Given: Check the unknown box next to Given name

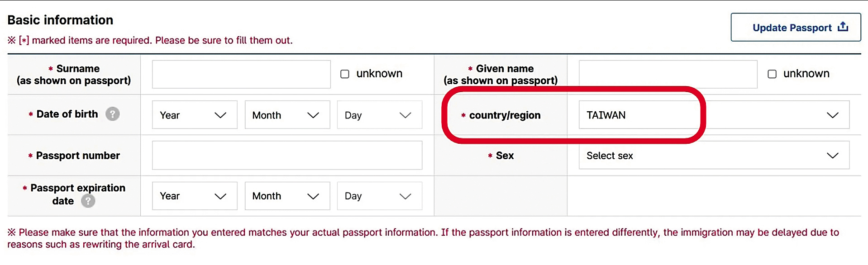Looking at the screenshot, I should (772, 74).
